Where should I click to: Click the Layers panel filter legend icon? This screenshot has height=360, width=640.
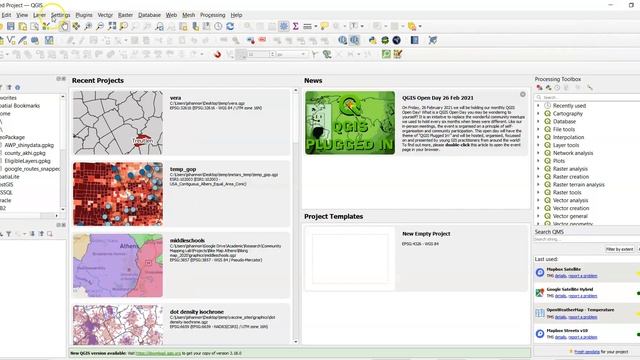[x=9, y=234]
